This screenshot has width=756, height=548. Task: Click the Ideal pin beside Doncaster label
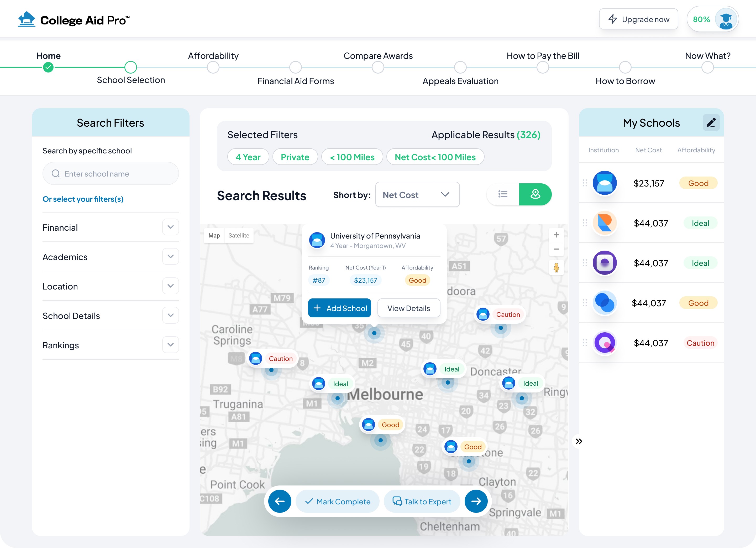pyautogui.click(x=443, y=369)
